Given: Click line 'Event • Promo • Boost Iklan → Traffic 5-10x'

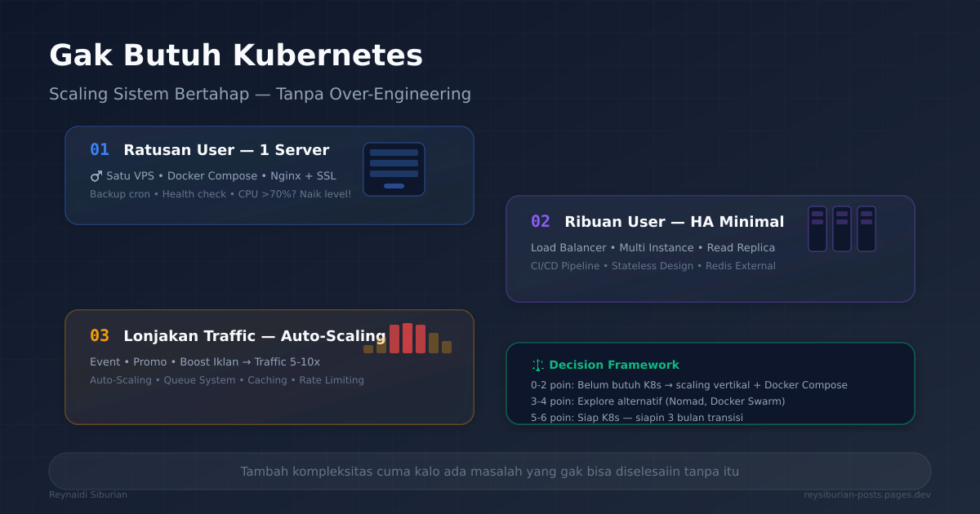Looking at the screenshot, I should click(x=205, y=361).
